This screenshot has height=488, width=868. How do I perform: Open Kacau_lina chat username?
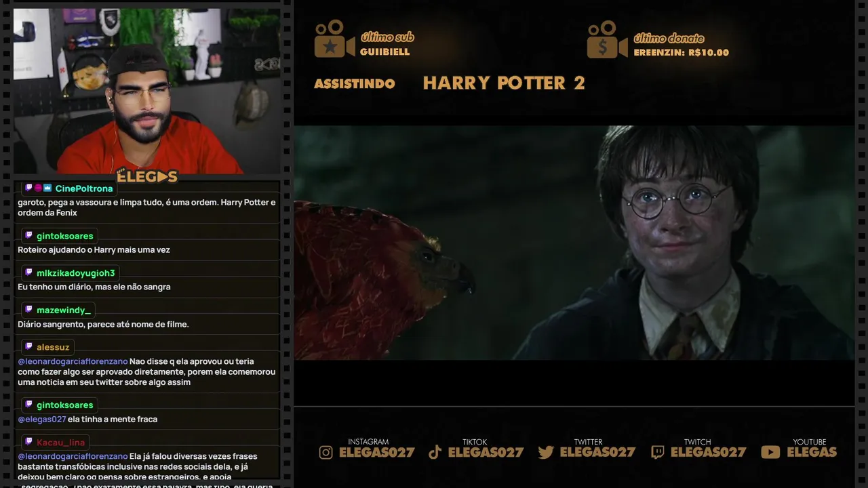[61, 443]
